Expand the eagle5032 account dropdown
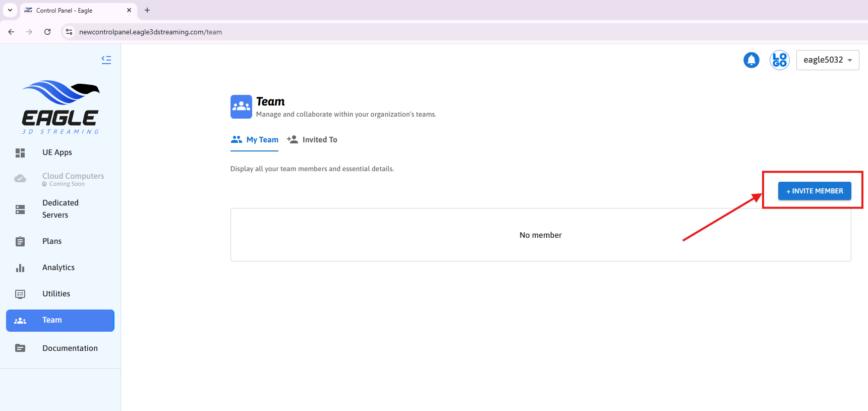 [827, 60]
